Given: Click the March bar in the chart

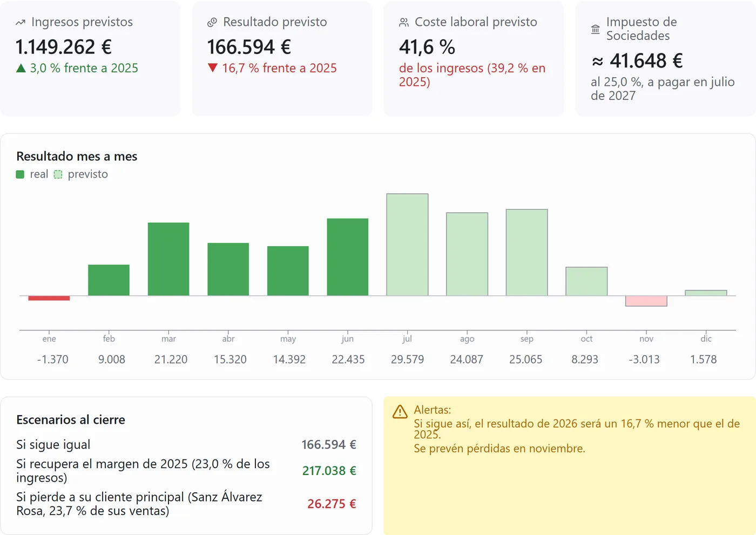Looking at the screenshot, I should (x=168, y=259).
